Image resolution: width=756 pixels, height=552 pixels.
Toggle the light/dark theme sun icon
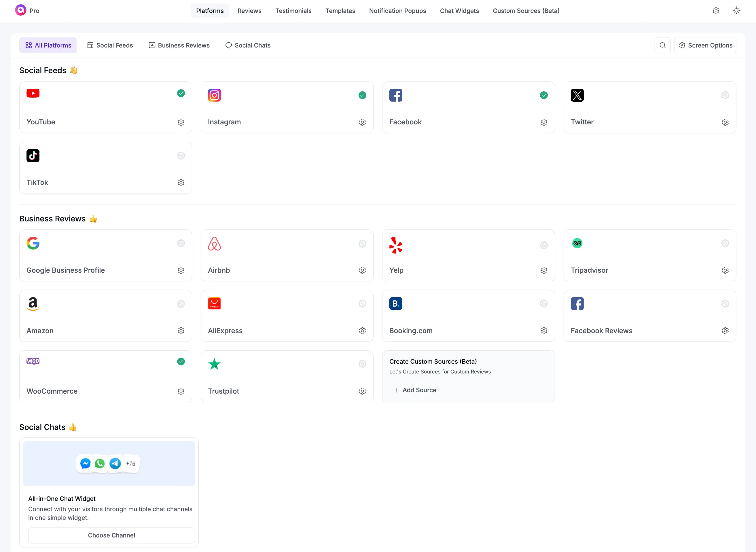(736, 10)
